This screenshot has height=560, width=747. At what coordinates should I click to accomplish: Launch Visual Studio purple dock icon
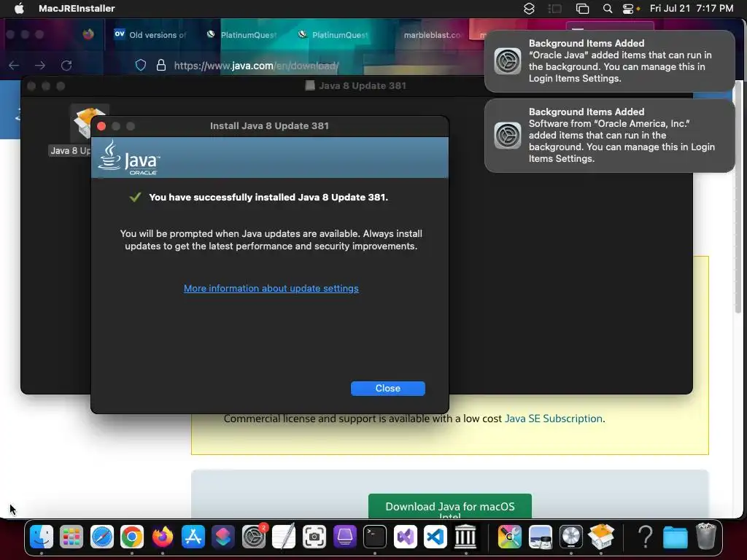[406, 537]
